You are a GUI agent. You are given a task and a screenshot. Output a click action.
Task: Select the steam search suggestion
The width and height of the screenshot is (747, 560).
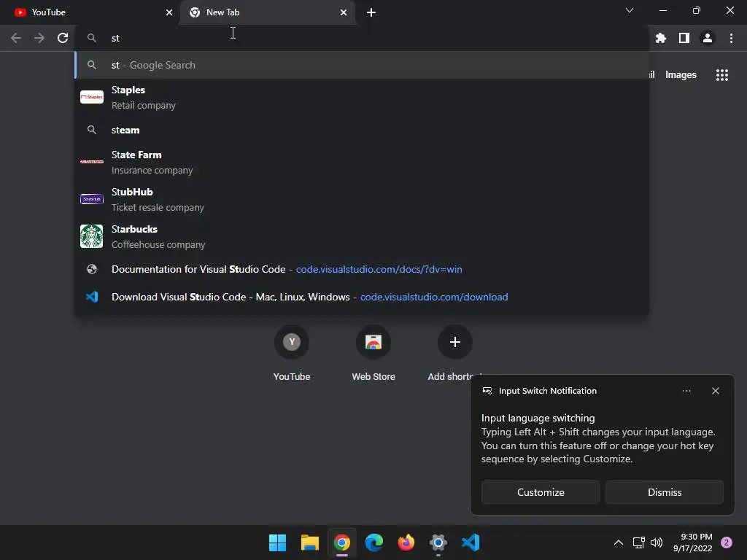(x=362, y=130)
